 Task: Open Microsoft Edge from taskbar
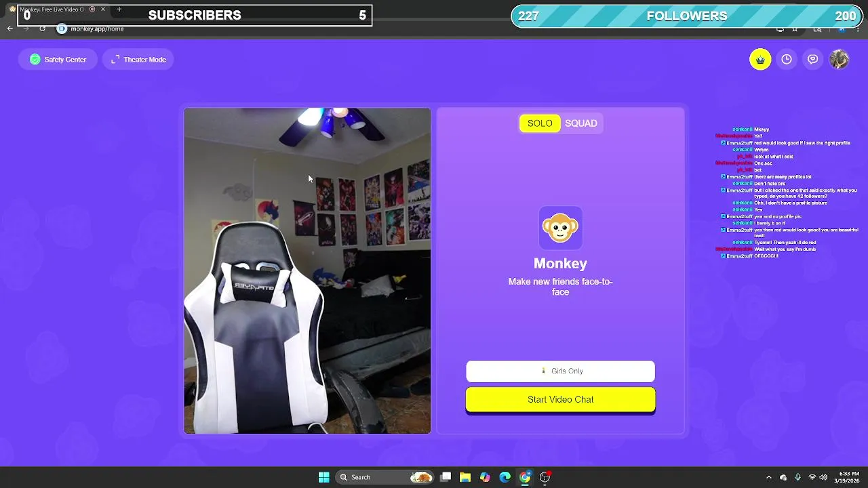click(505, 477)
